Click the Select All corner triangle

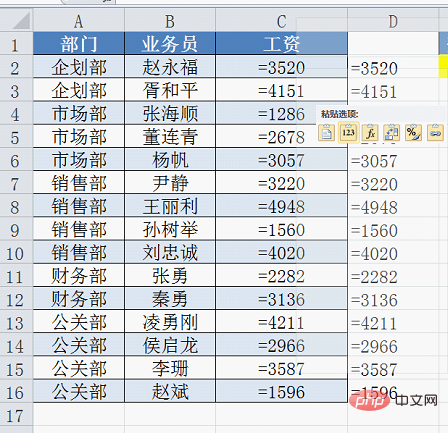16,20
